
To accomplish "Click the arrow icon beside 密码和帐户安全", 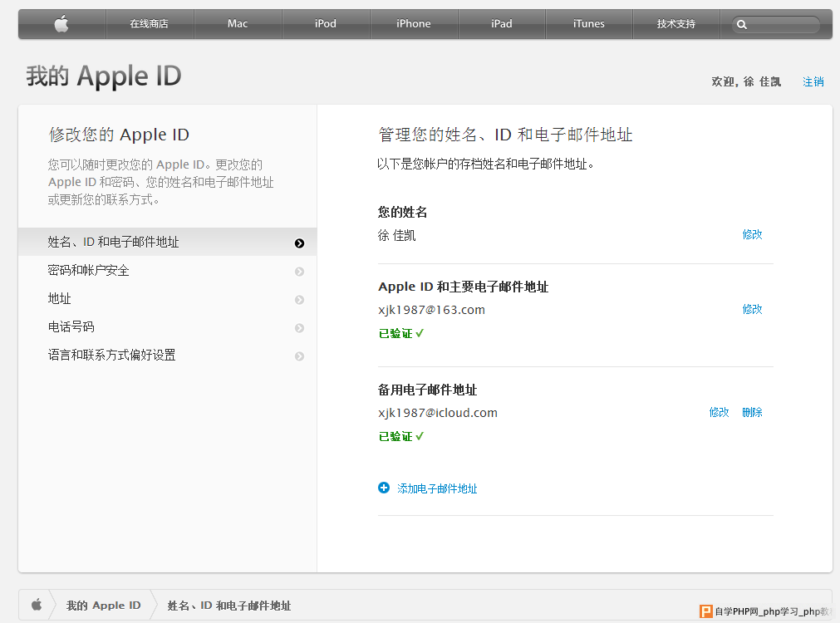I will pos(299,272).
